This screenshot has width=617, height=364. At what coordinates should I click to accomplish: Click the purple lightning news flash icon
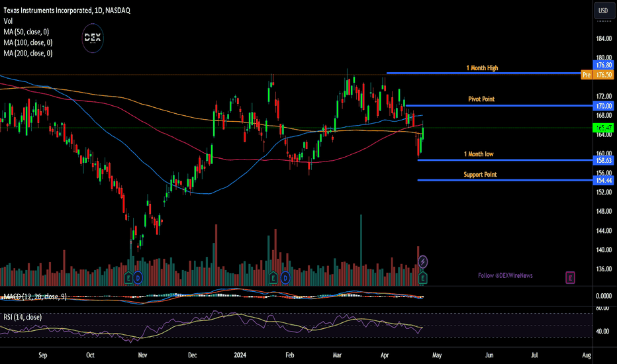422,261
